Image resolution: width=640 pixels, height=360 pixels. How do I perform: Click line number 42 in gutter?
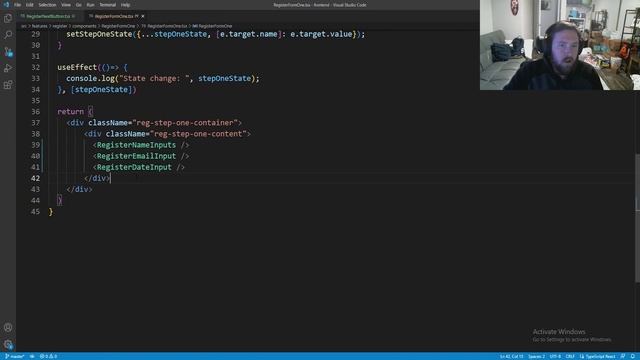pos(36,178)
